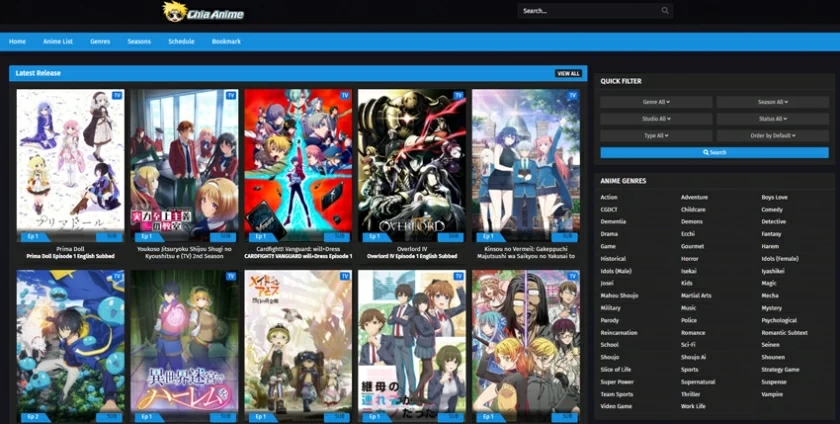Open the Anime List menu

[58, 41]
